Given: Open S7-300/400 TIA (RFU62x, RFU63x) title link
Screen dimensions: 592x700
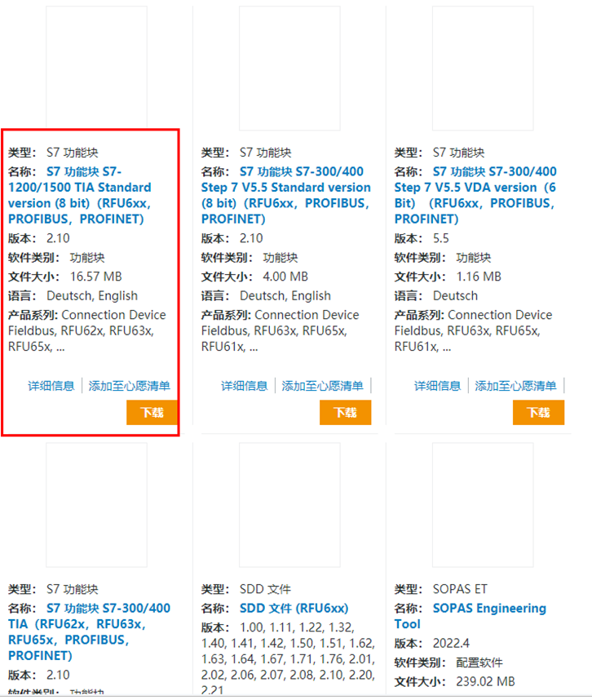Looking at the screenshot, I should tap(89, 631).
